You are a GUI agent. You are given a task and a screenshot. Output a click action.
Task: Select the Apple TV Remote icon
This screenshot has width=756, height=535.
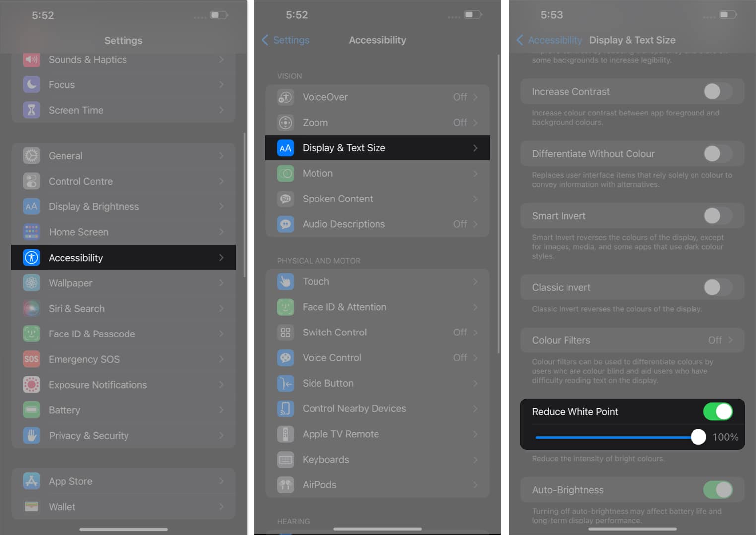pyautogui.click(x=285, y=434)
